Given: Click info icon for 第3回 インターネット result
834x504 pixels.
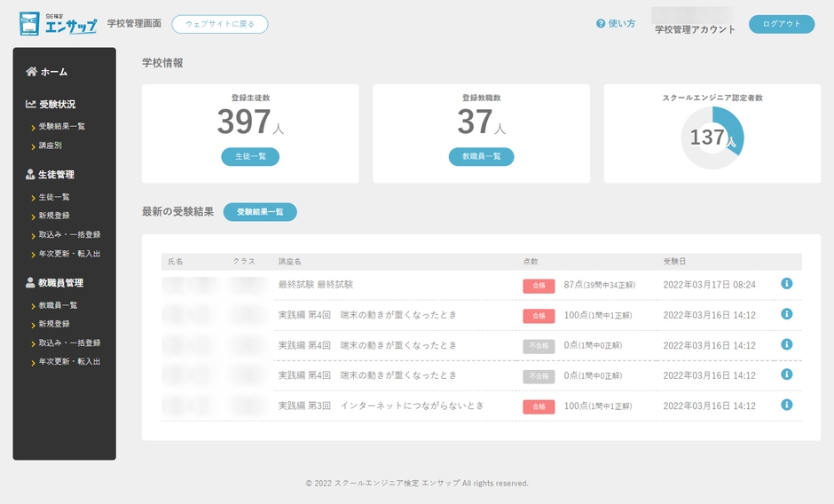Looking at the screenshot, I should [x=786, y=405].
